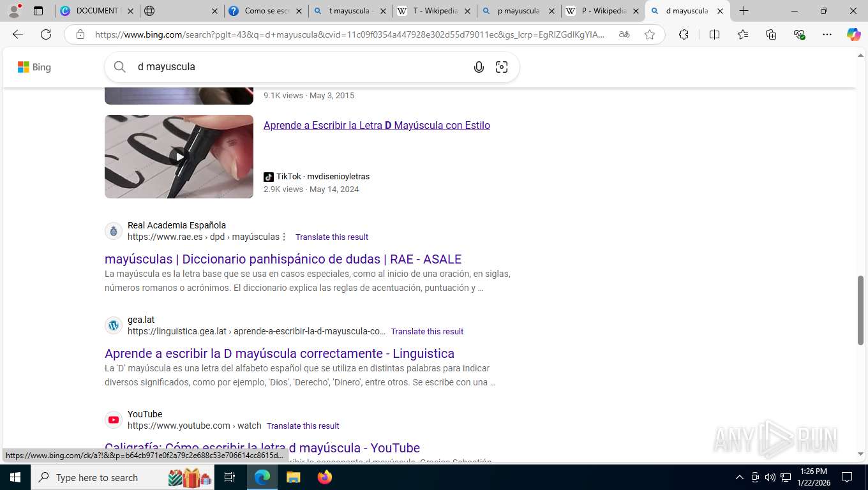The height and width of the screenshot is (490, 868).
Task: Open the Copilot sidebar icon
Action: pos(853,34)
